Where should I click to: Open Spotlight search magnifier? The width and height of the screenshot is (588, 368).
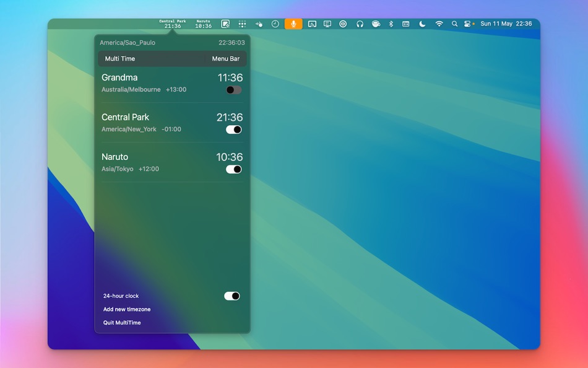[454, 24]
